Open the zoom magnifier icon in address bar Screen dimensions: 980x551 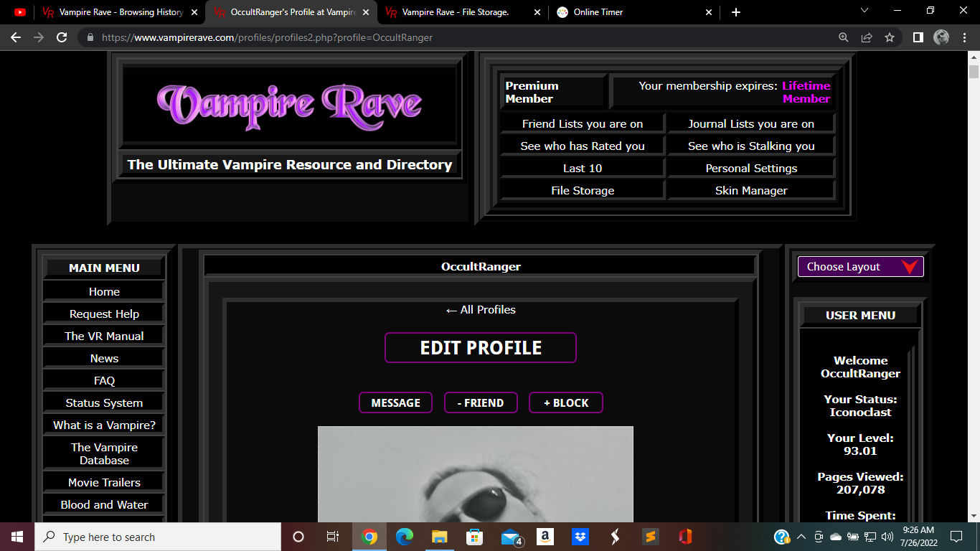pyautogui.click(x=844, y=37)
